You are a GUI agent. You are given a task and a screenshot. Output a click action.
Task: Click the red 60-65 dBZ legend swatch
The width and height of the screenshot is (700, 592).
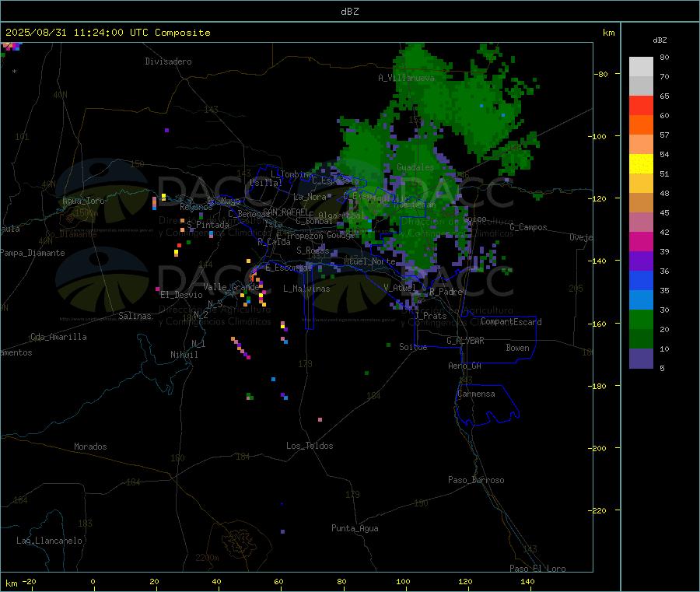tap(641, 105)
